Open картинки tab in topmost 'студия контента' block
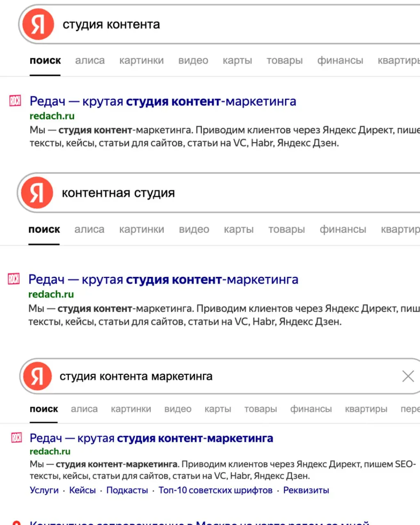 point(142,60)
